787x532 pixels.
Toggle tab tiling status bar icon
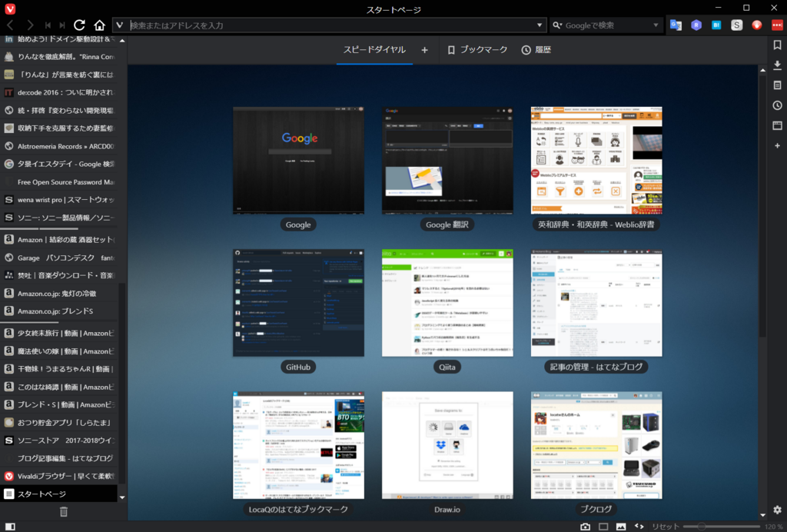(603, 527)
